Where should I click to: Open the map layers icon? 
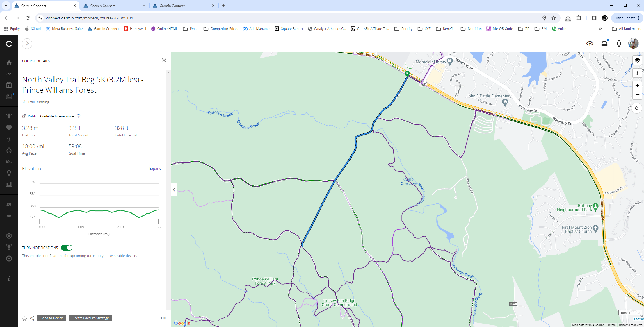tap(637, 60)
